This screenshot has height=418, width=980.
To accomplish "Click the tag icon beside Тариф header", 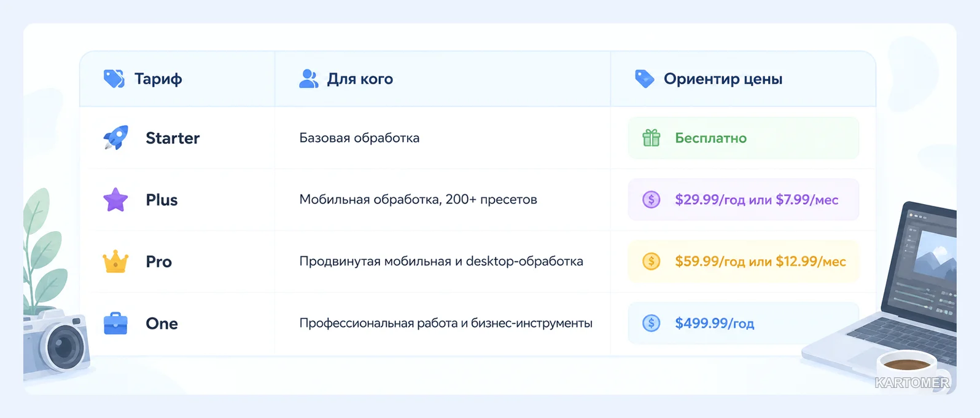I will click(x=114, y=79).
